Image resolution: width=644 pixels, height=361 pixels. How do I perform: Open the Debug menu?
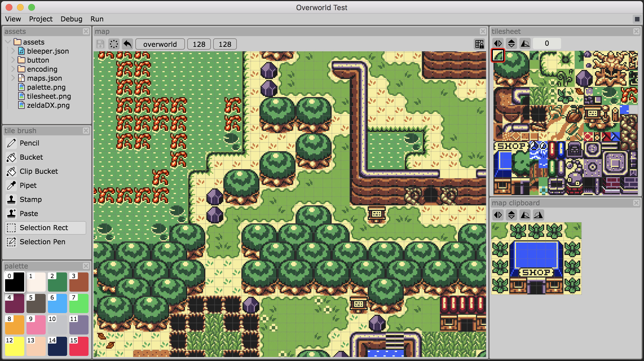coord(71,19)
